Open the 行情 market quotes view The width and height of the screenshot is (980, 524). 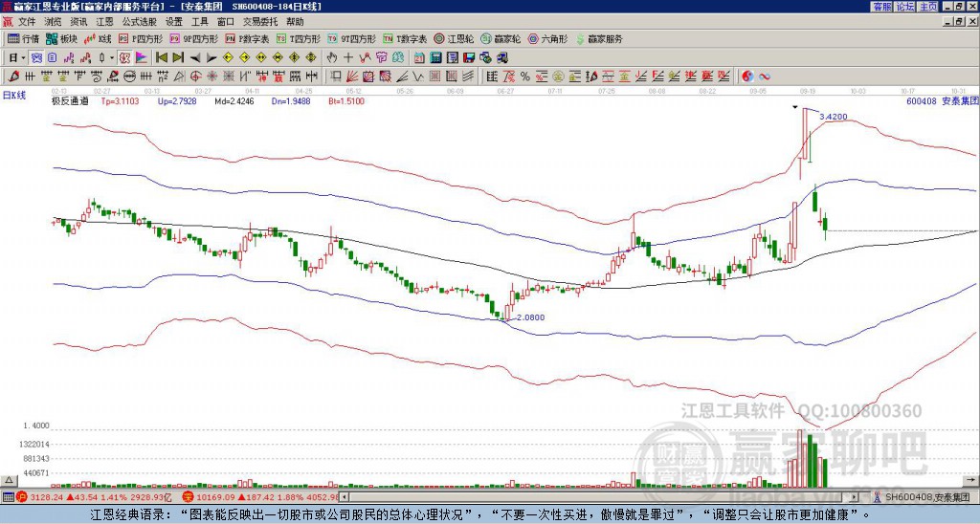coord(23,38)
